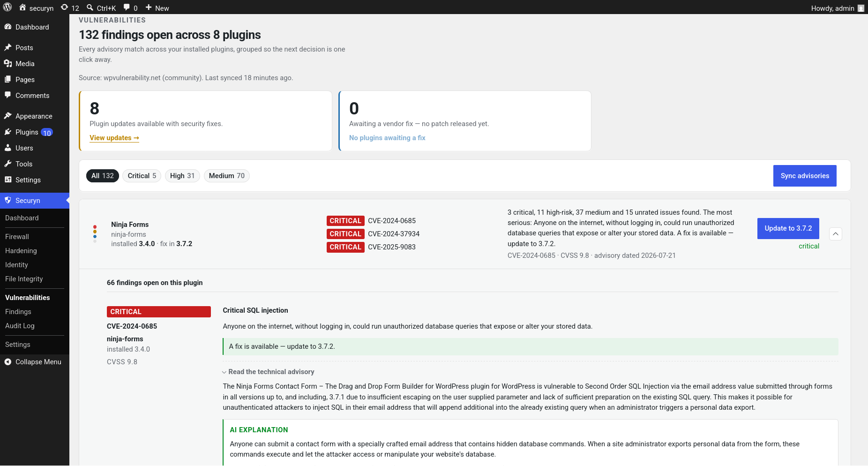Open the Ctrl+K search icon
This screenshot has height=466, width=868.
[x=90, y=8]
